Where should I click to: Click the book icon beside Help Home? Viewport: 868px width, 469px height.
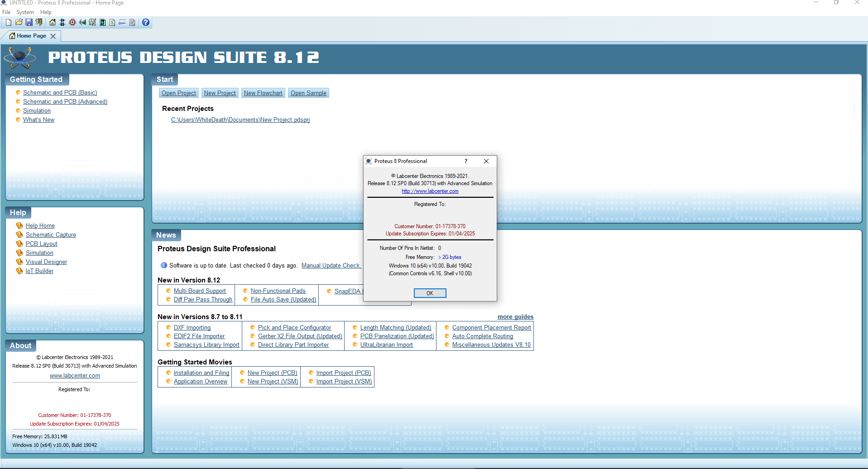coord(19,225)
